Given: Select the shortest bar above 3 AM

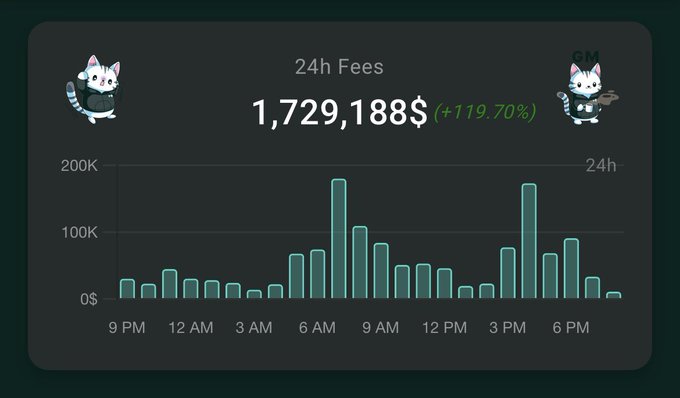Looking at the screenshot, I should tap(254, 294).
